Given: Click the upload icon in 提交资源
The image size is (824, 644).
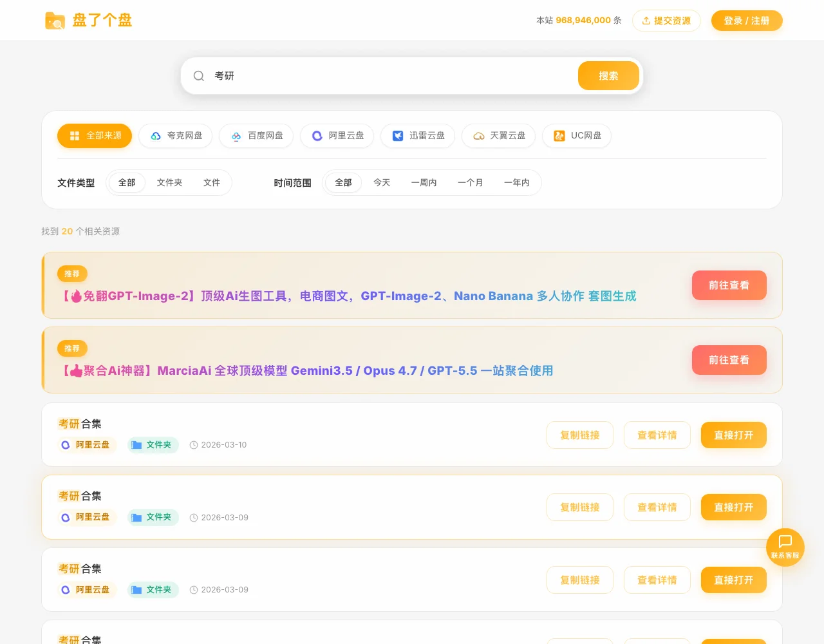Looking at the screenshot, I should (646, 21).
